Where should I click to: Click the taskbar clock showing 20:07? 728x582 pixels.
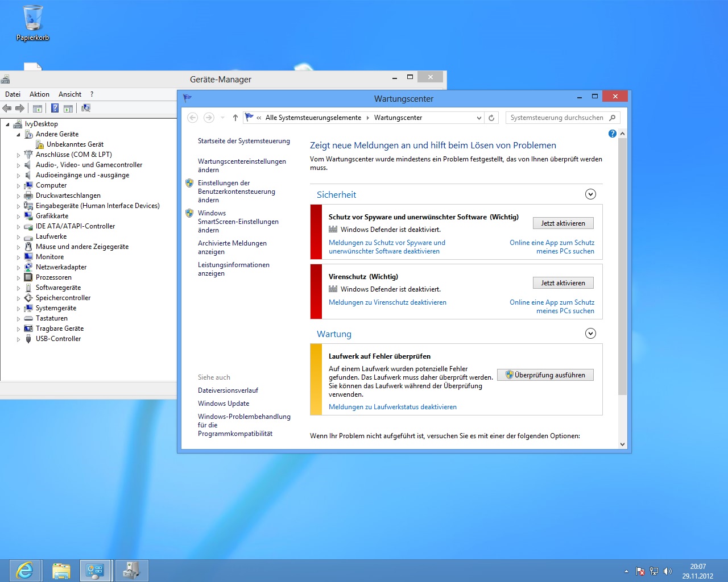[698, 571]
